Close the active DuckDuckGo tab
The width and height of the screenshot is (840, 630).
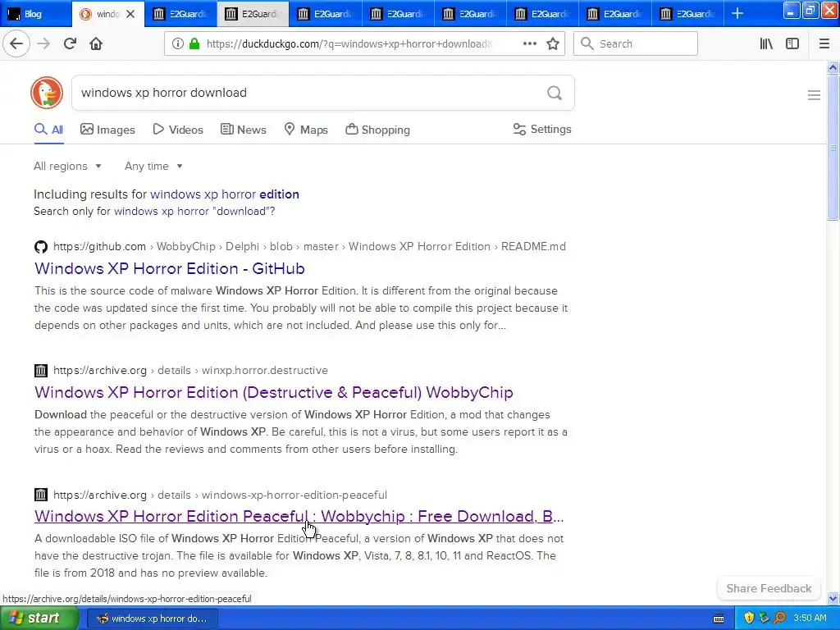130,14
